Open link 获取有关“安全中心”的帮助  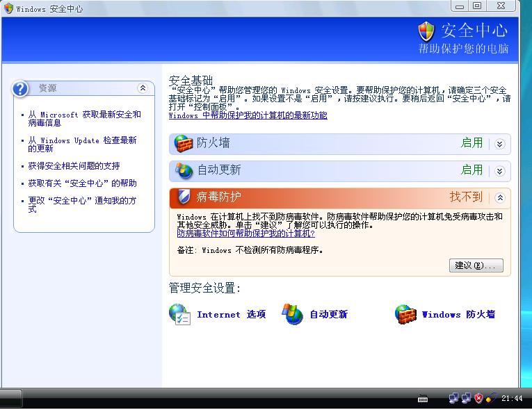point(83,183)
